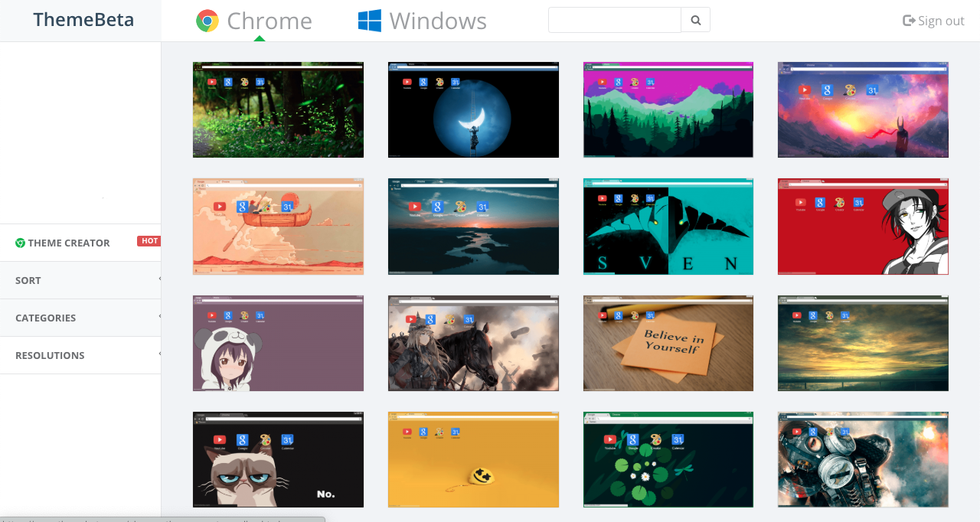Expand the SORT section
The image size is (980, 522).
click(x=80, y=280)
